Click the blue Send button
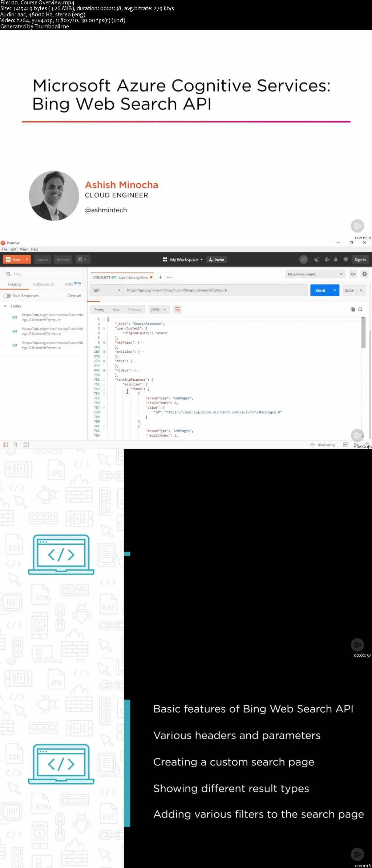Image resolution: width=372 pixels, height=868 pixels. [320, 290]
